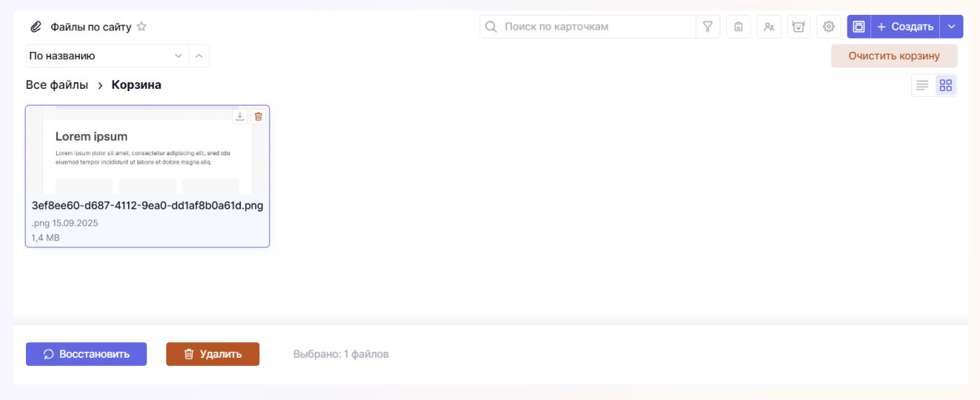
Task: Switch to list view
Action: (922, 85)
